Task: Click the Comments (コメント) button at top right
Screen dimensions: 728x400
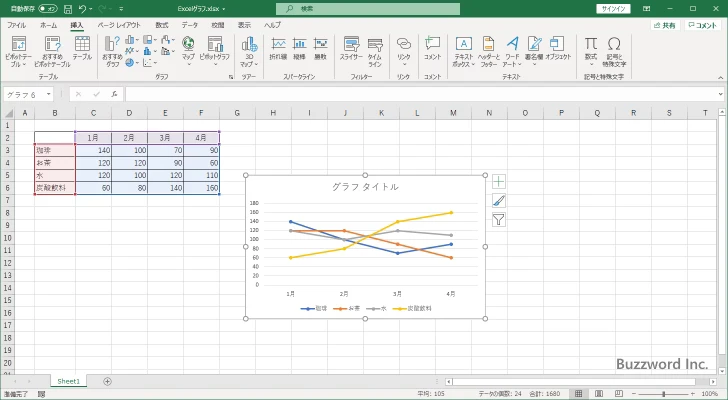Action: 702,26
